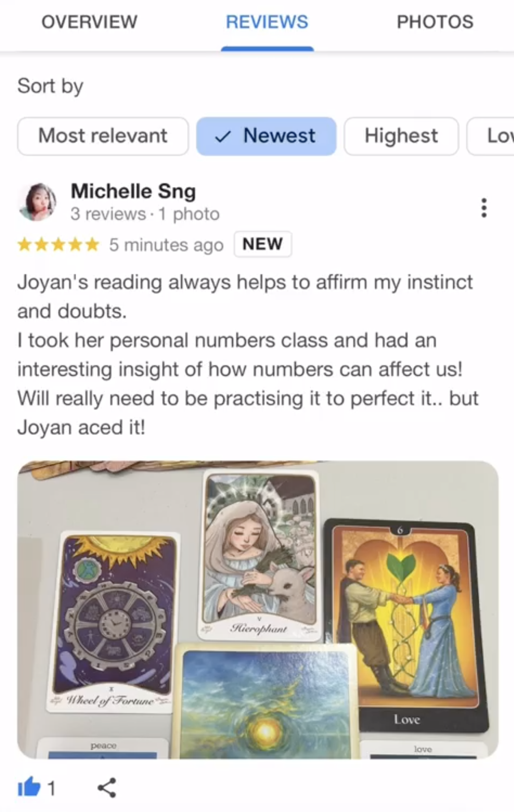Screen dimensions: 514x812
Task: Click the checkmark in the Newest chip
Action: click(223, 136)
